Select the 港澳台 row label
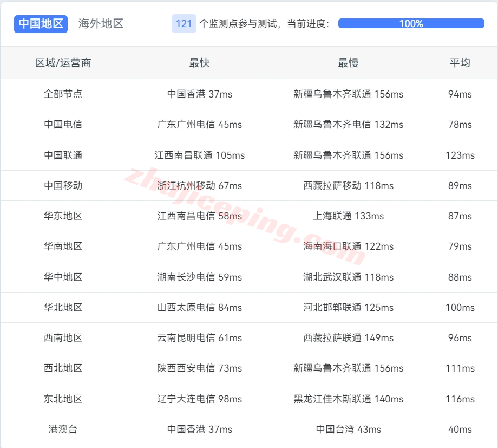The width and height of the screenshot is (498, 448). click(63, 429)
